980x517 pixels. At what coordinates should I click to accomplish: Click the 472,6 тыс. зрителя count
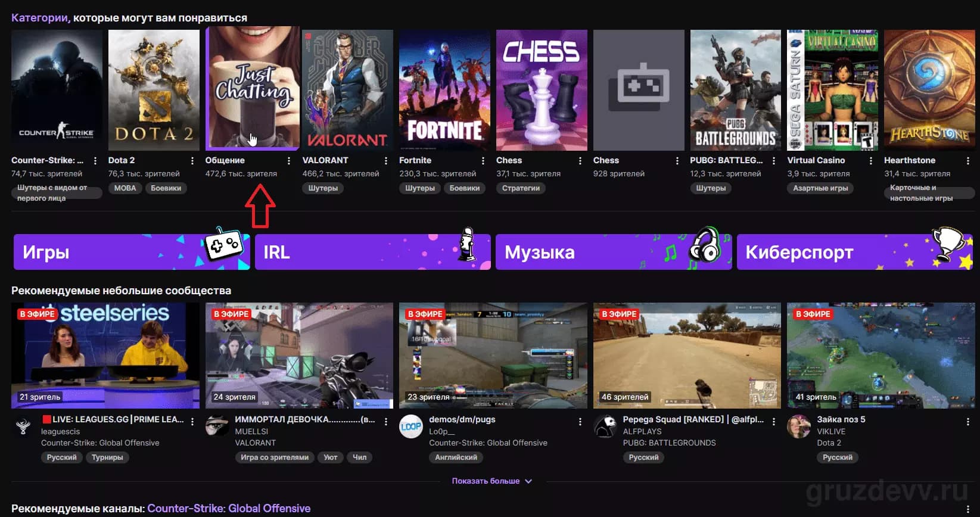pos(241,174)
